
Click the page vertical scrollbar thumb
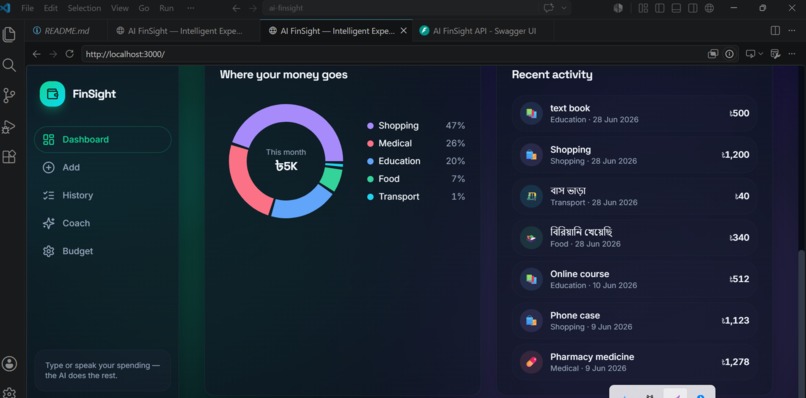801,323
